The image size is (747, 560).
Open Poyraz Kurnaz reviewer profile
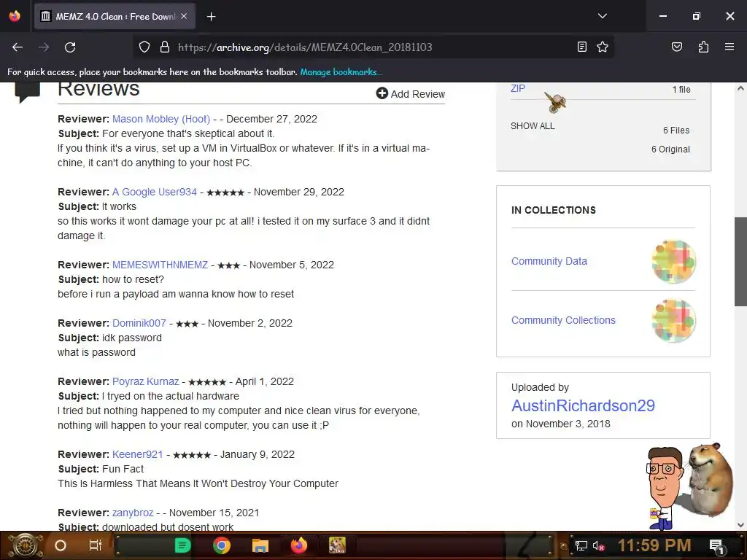pos(145,382)
